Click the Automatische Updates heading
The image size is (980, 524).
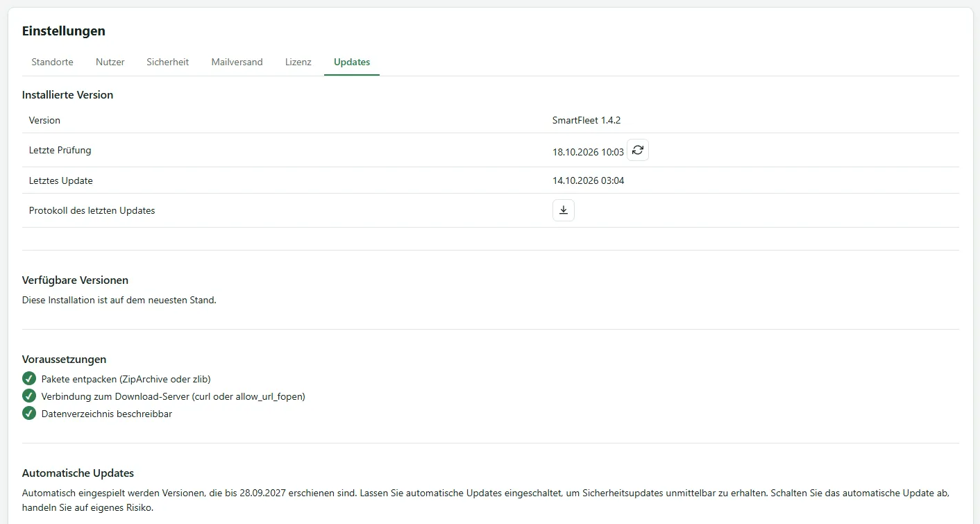(x=78, y=473)
